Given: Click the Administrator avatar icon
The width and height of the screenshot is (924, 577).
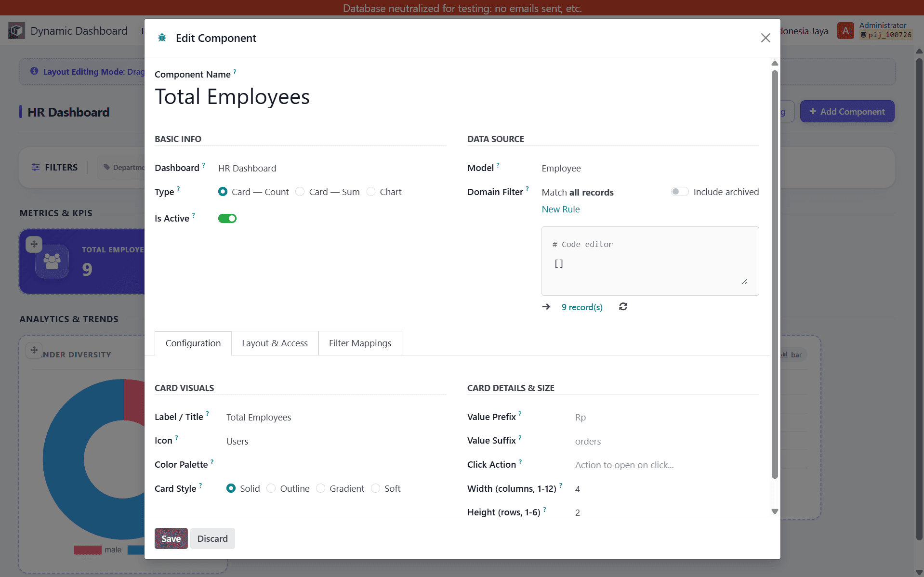Looking at the screenshot, I should coord(845,31).
